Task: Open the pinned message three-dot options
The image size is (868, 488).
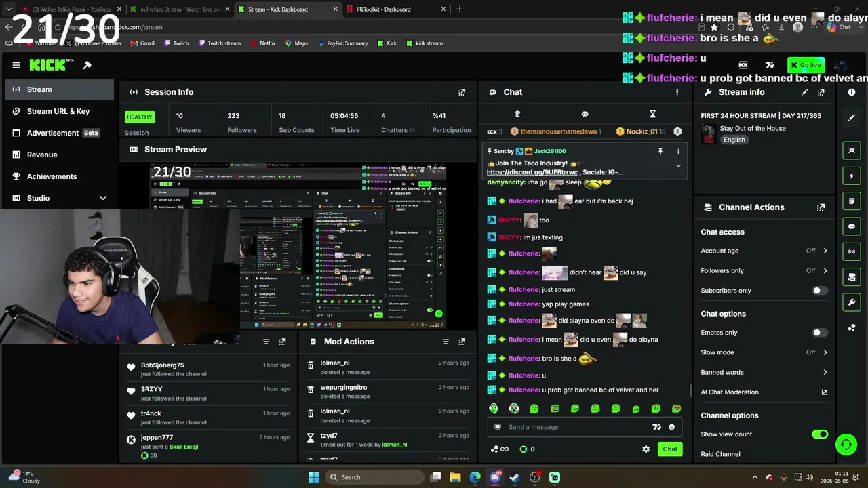Action: pyautogui.click(x=678, y=151)
